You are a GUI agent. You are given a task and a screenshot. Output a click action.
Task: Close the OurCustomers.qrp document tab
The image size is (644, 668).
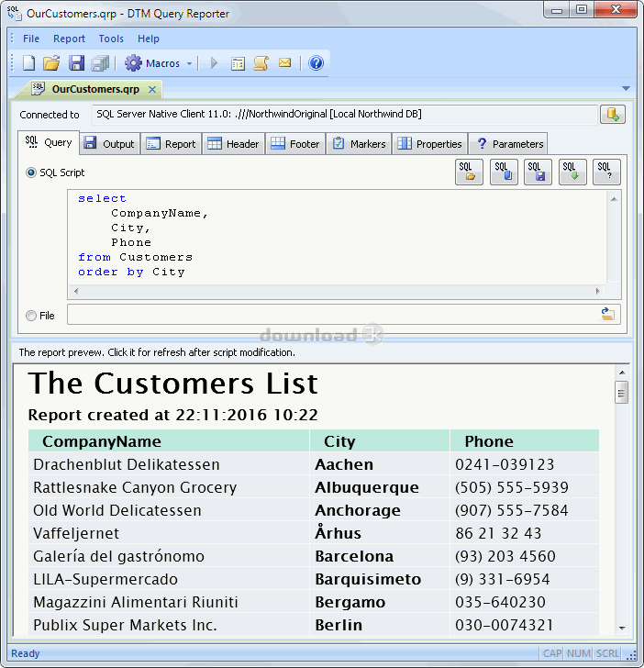click(x=151, y=89)
